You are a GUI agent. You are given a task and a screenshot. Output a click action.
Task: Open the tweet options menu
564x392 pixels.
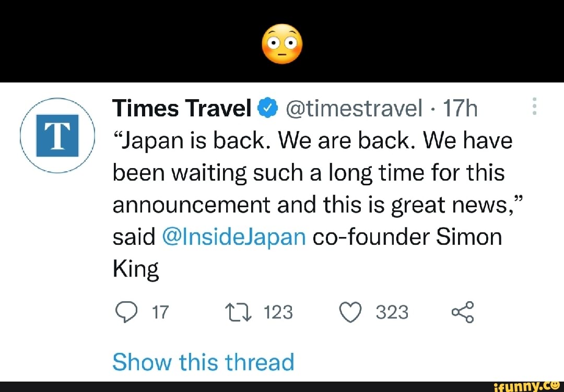[x=534, y=106]
